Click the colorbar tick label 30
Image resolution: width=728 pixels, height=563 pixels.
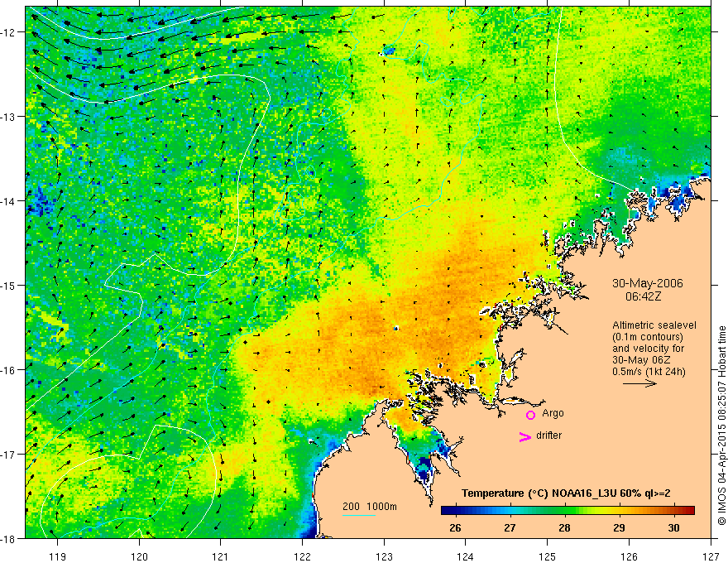(673, 527)
